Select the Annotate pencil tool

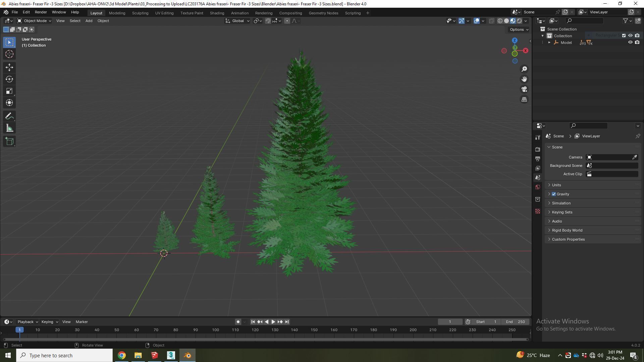[x=9, y=116]
